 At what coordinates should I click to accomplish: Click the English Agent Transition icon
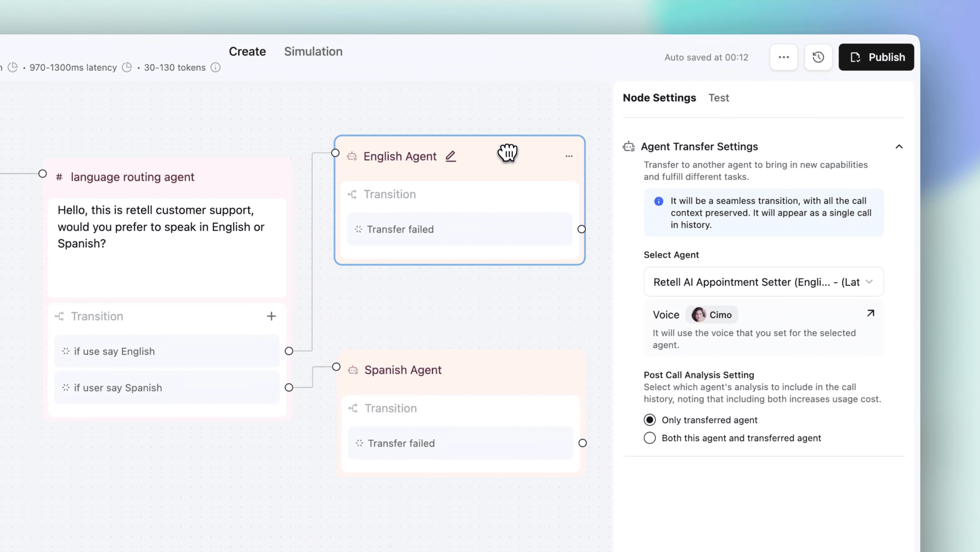(352, 194)
